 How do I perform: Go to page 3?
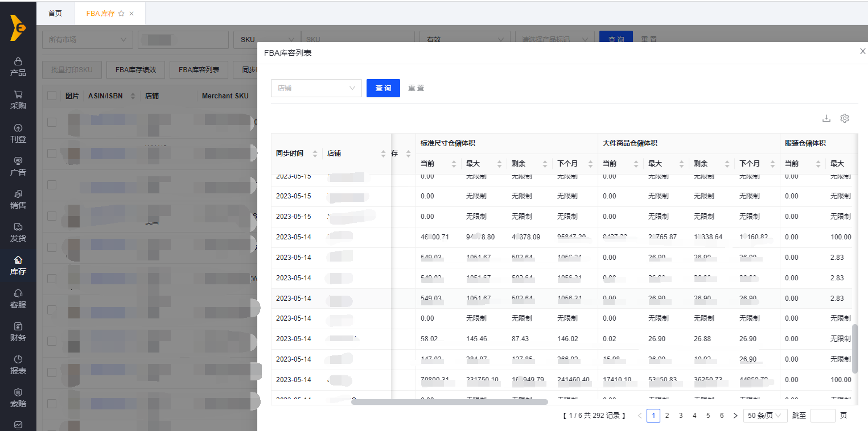coord(681,416)
